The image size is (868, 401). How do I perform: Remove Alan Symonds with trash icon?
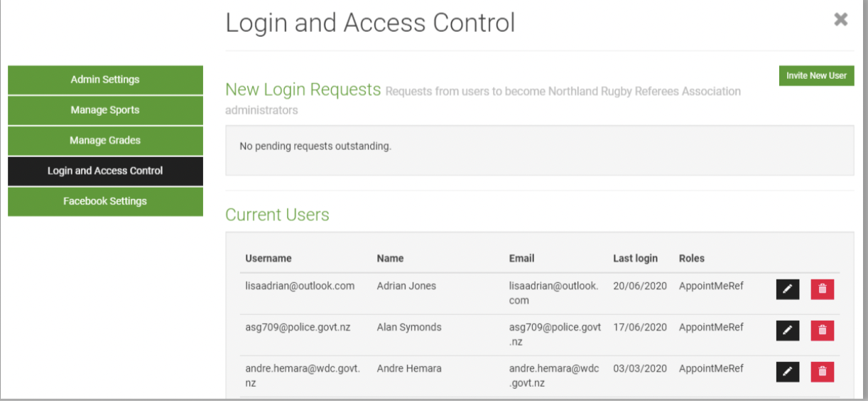[822, 331]
